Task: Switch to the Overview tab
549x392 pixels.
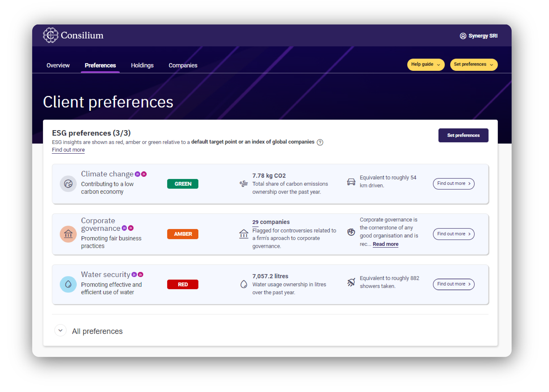Action: point(58,65)
